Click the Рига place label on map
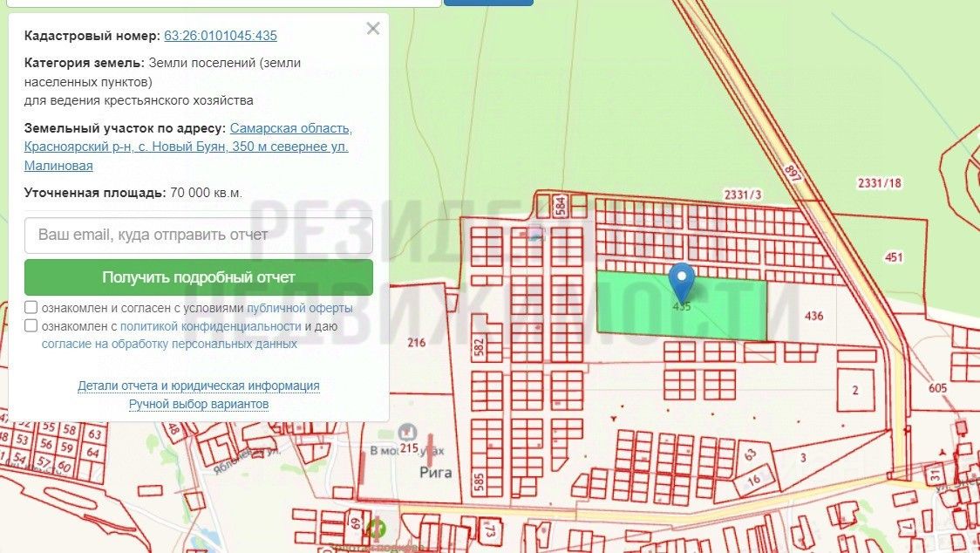The width and height of the screenshot is (980, 553). (436, 472)
